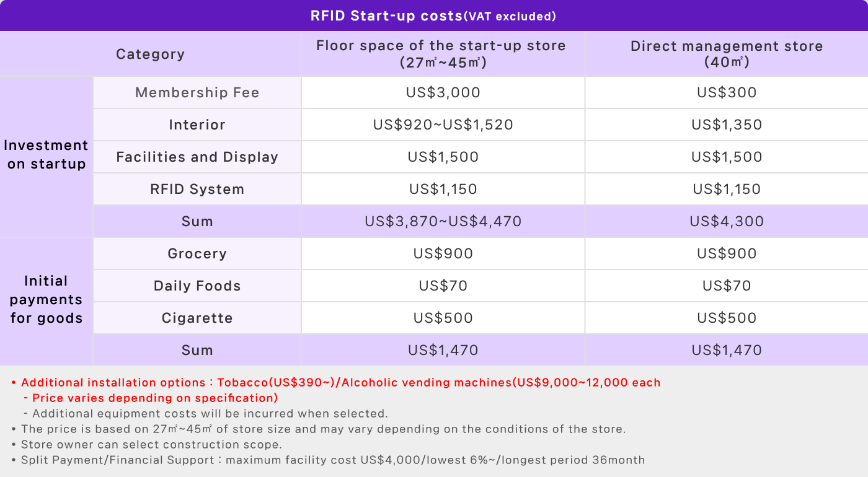868x477 pixels.
Task: Click the Daily Foods row label
Action: (197, 286)
